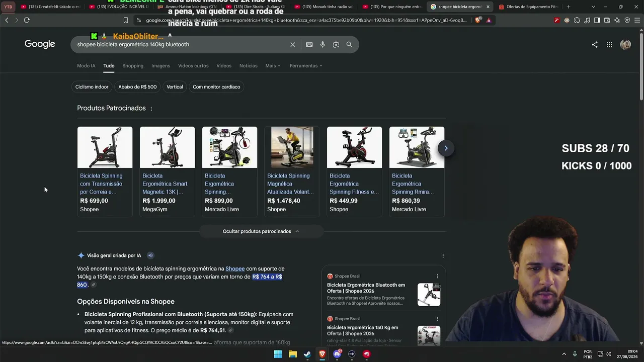Apply the Abaixo de R$ 500 filter
Viewport: 644px width, 362px height.
click(x=137, y=87)
